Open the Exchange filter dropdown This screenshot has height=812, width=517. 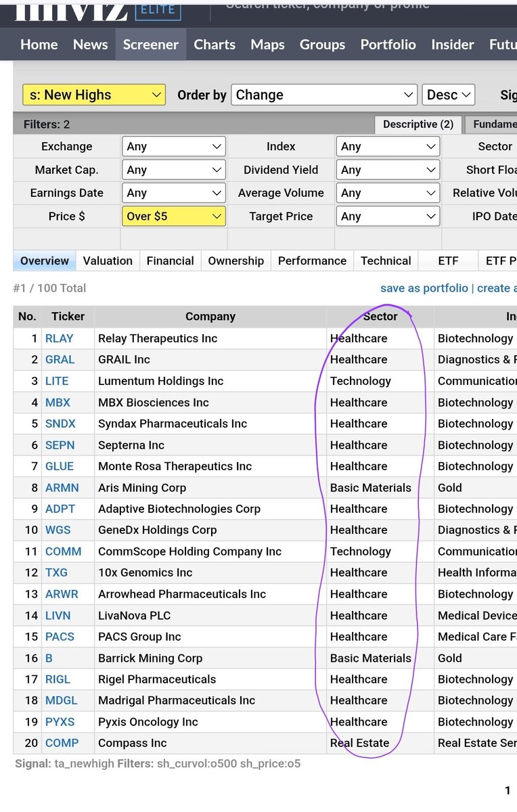click(174, 146)
